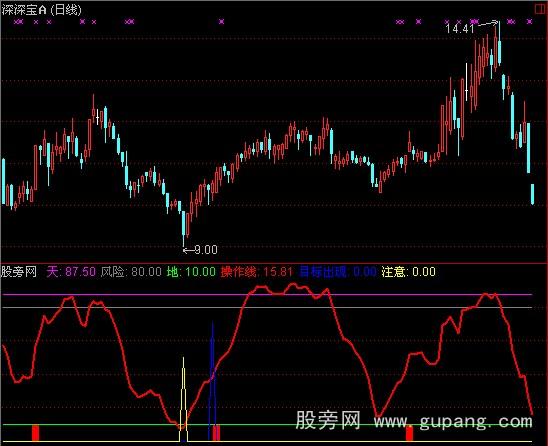Click the leftmost red bar marker on the bottom line

[35, 433]
